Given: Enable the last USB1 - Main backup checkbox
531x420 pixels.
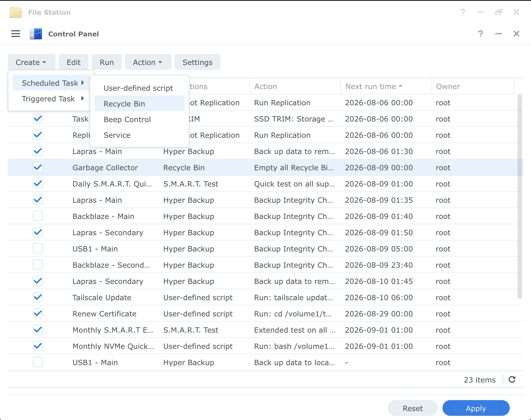Looking at the screenshot, I should pos(38,362).
